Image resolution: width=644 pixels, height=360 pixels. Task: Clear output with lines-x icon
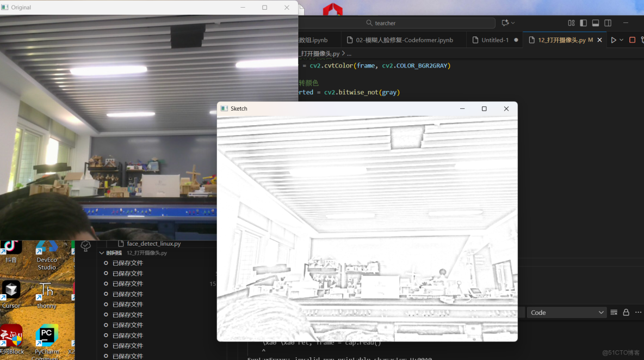(614, 313)
